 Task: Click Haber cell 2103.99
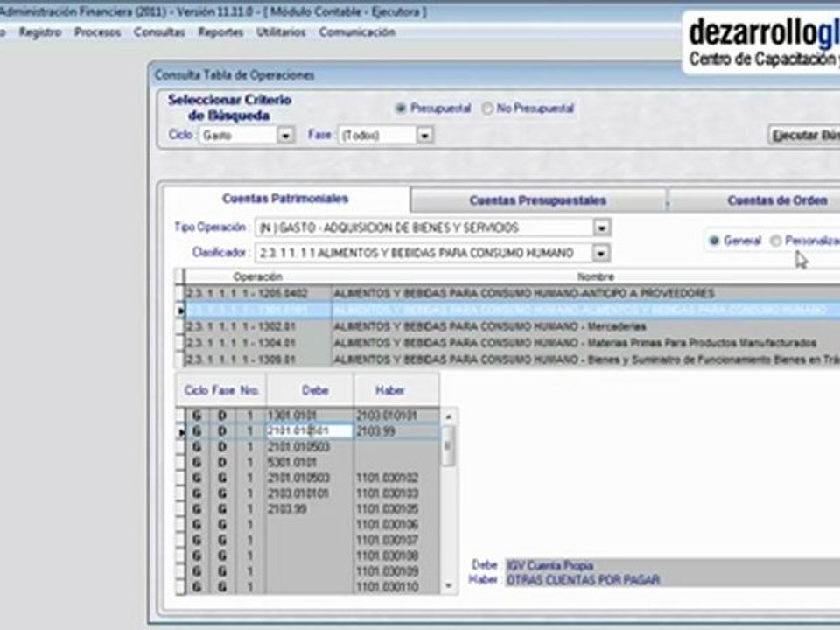(396, 431)
